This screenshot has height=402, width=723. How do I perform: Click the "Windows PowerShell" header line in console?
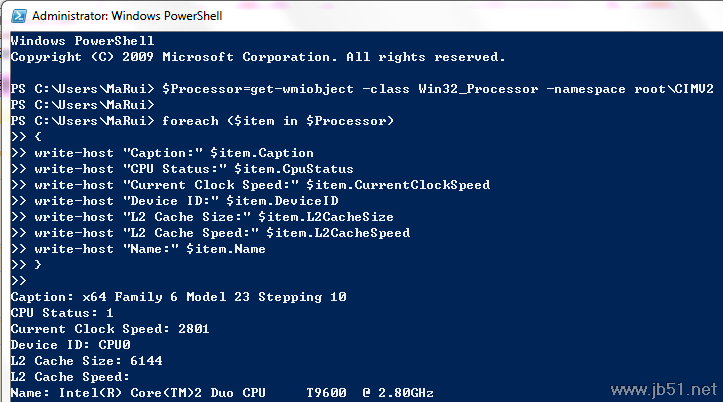pyautogui.click(x=77, y=41)
